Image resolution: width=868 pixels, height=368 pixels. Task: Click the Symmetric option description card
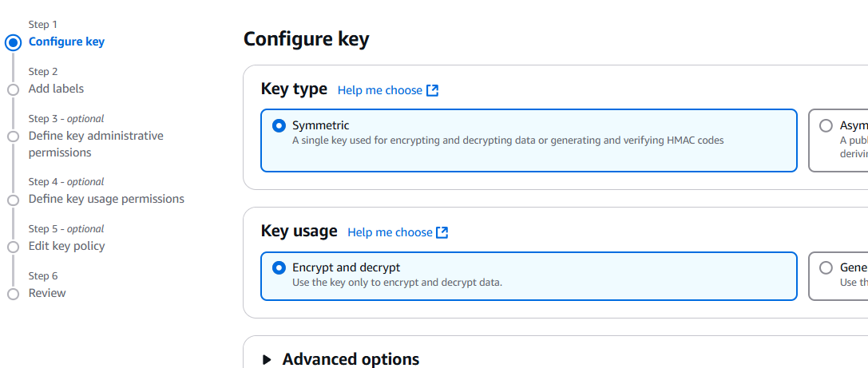(529, 140)
